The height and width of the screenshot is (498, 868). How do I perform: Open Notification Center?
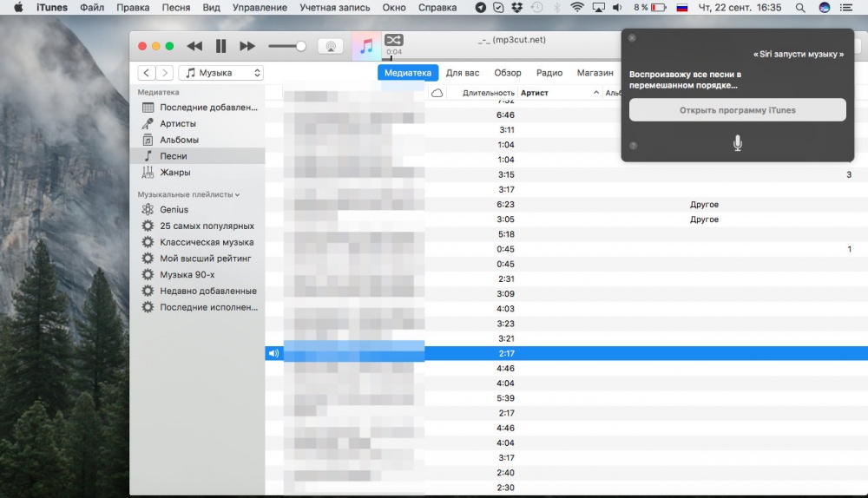846,7
